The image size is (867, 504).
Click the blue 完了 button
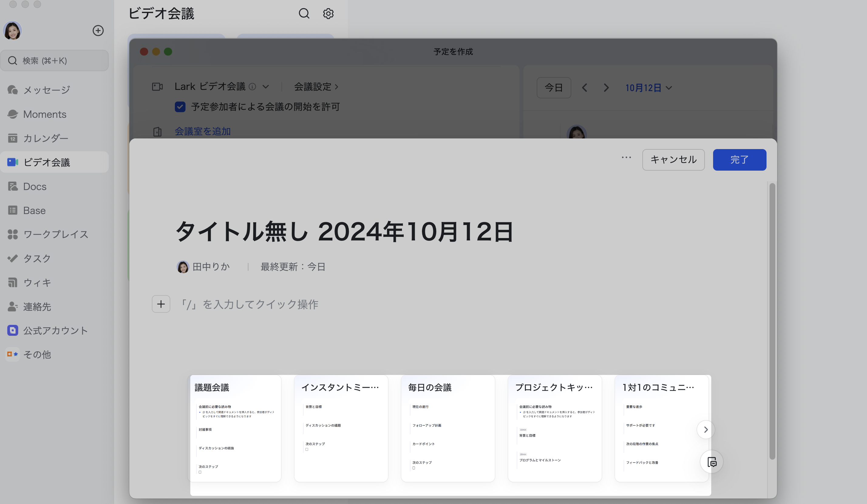739,160
